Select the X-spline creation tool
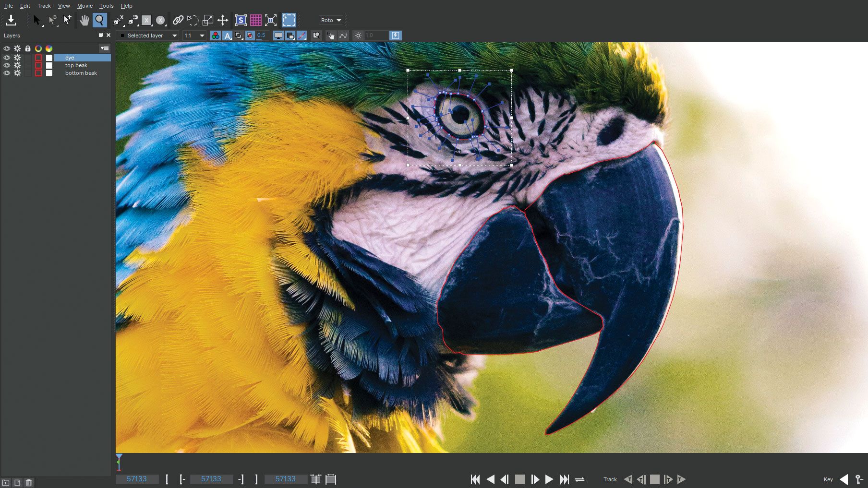This screenshot has height=488, width=868. (118, 20)
